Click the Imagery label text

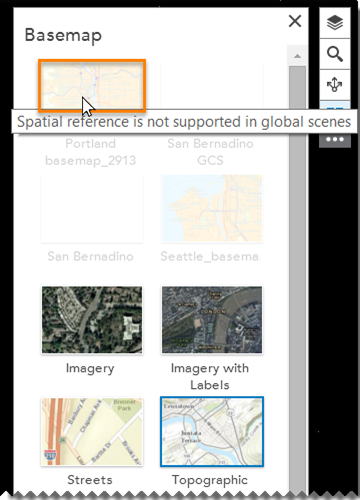click(90, 369)
